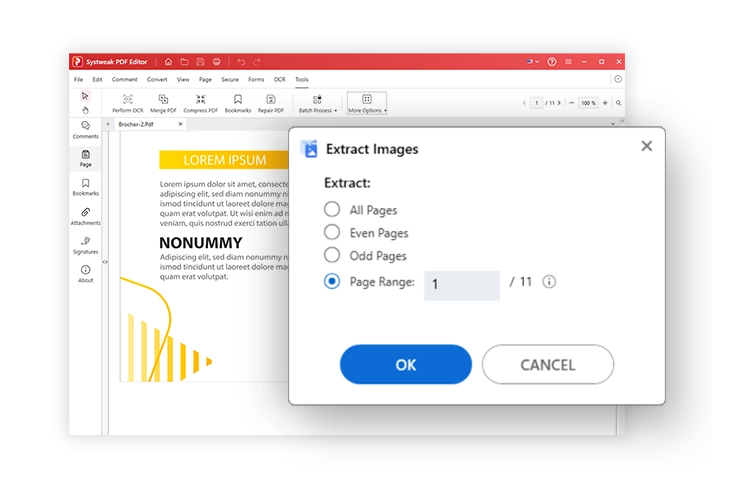Viewport: 740px width, 500px height.
Task: Show the Attachments sidebar panel
Action: pos(85,216)
